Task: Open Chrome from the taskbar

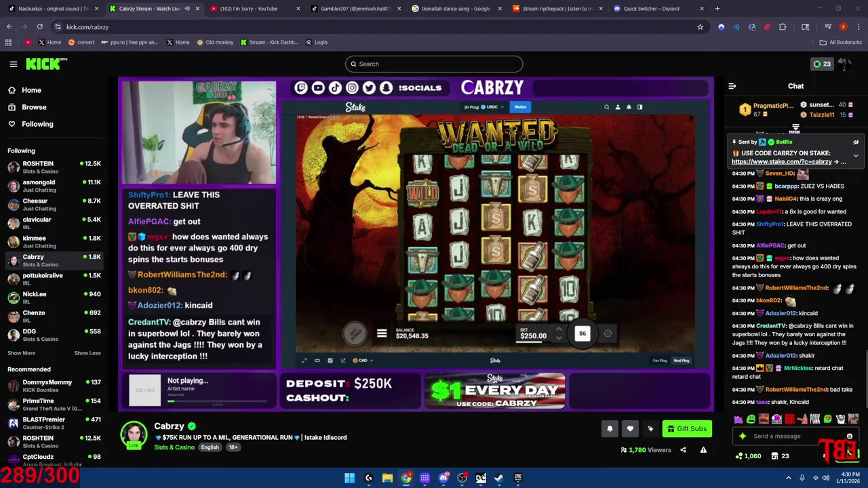Action: click(406, 478)
